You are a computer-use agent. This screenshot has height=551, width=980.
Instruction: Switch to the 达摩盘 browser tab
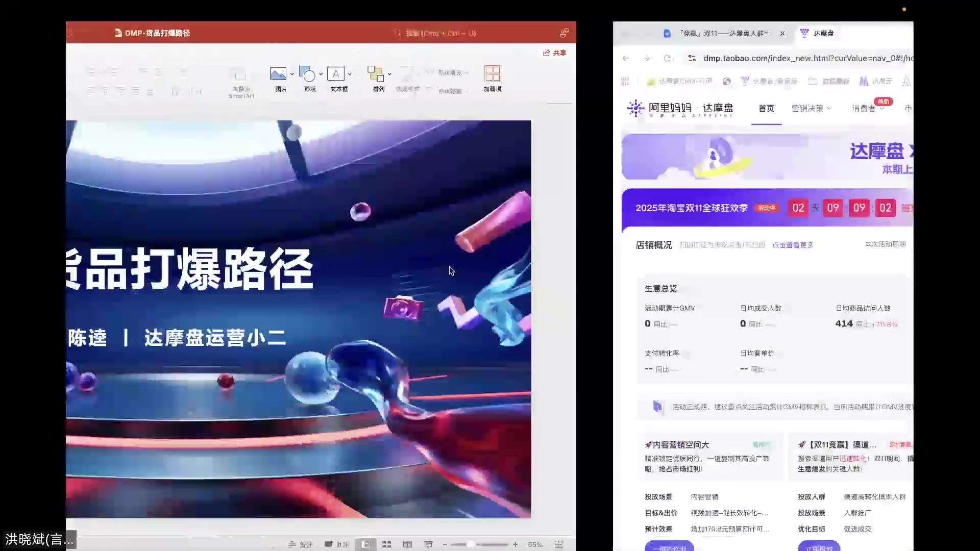point(824,33)
